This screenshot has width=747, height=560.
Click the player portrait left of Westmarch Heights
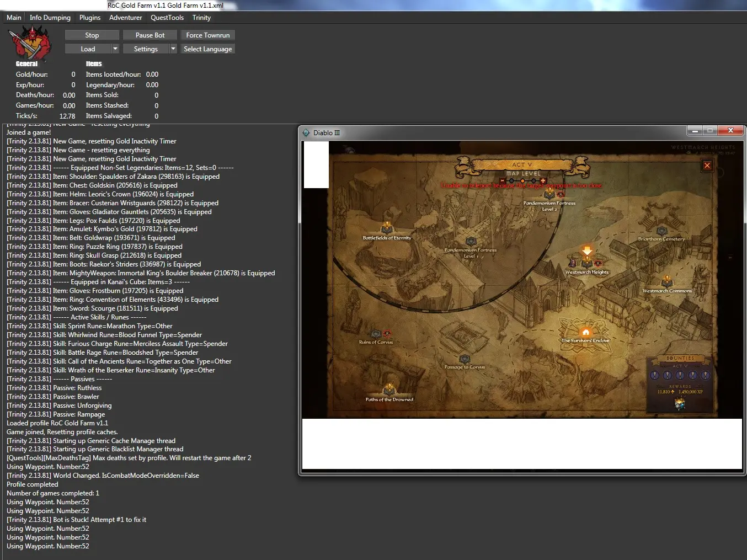pos(573,263)
